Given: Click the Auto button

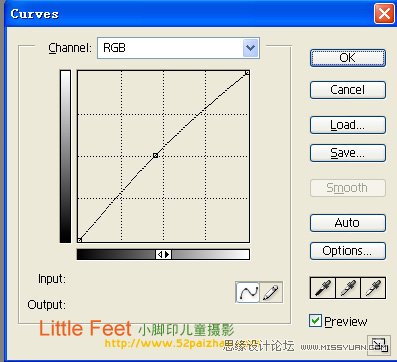Looking at the screenshot, I should 348,223.
